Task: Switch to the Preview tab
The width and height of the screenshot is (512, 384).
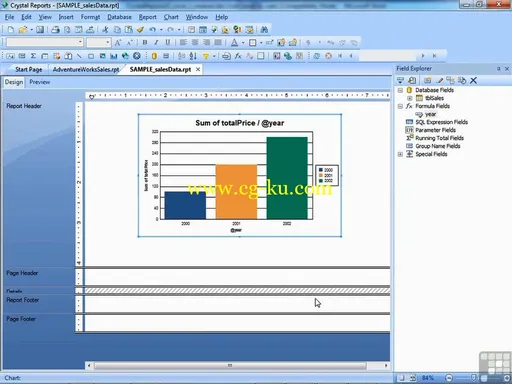Action: [39, 82]
